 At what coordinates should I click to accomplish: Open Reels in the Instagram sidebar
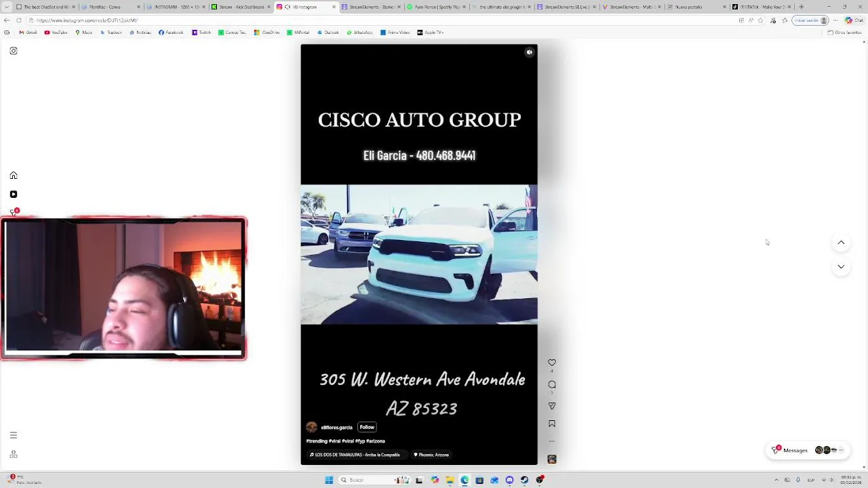click(14, 195)
